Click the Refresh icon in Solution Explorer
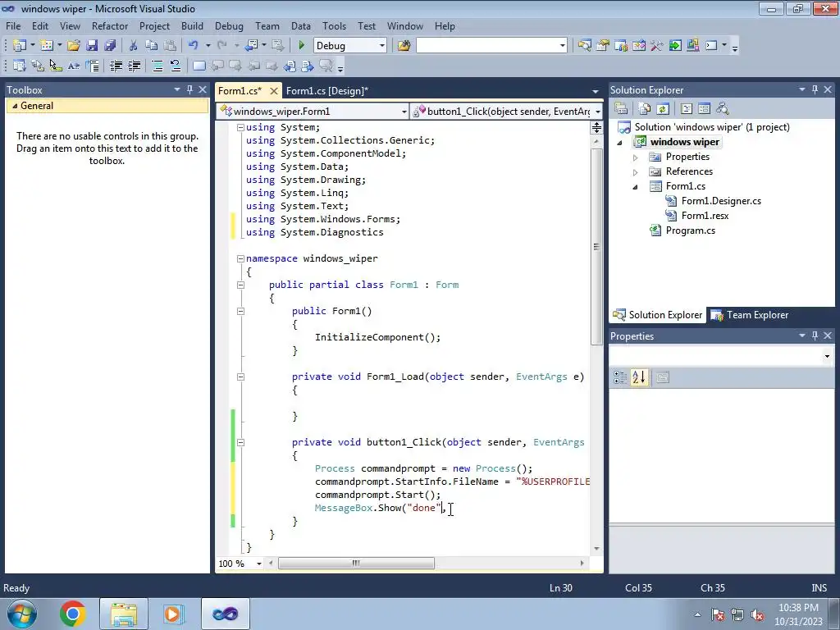840x630 pixels. pos(663,109)
